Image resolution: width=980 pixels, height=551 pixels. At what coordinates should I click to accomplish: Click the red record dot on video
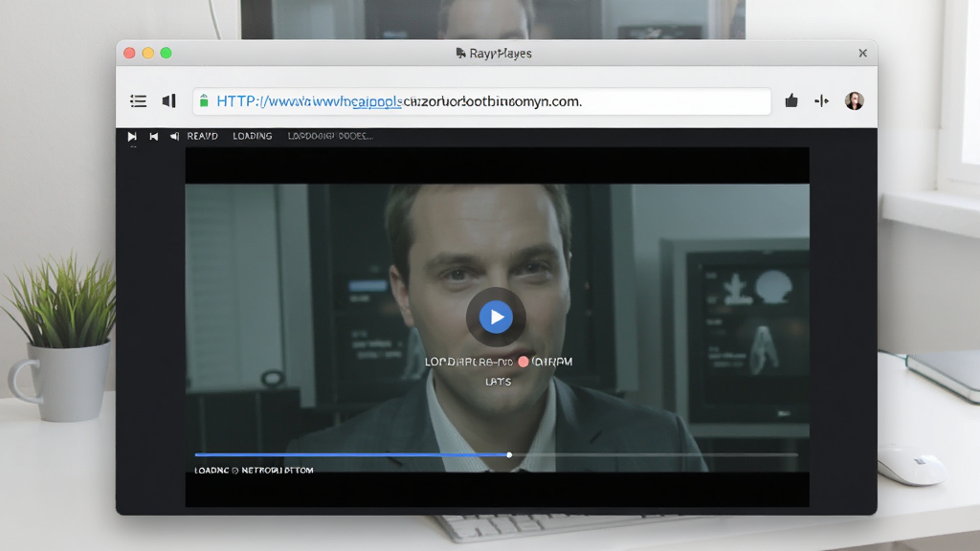pyautogui.click(x=523, y=362)
